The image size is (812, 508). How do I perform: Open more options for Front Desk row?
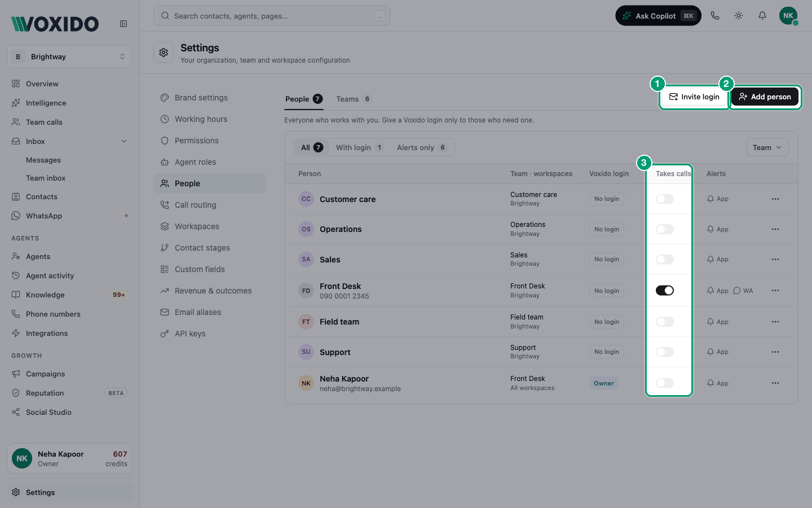coord(775,291)
